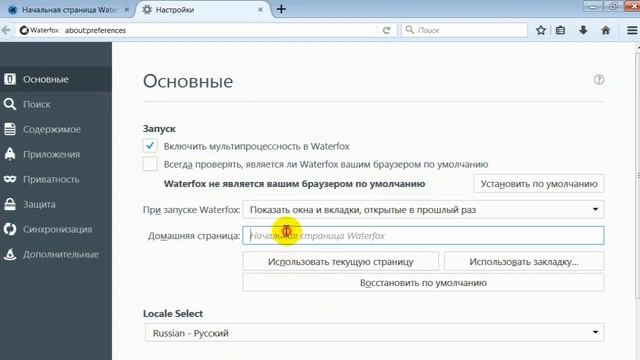Click the search magnifier icon in toolbar
This screenshot has width=640, height=360.
[x=409, y=30]
